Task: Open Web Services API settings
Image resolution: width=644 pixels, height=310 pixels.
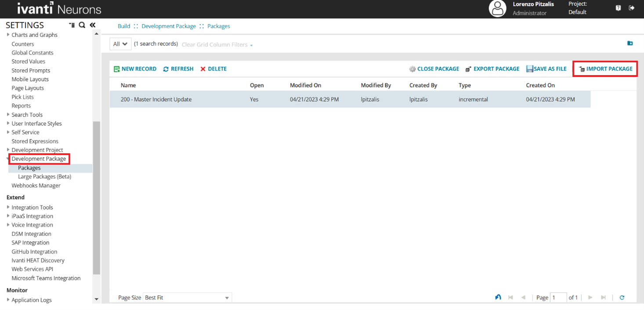Action: (x=33, y=269)
